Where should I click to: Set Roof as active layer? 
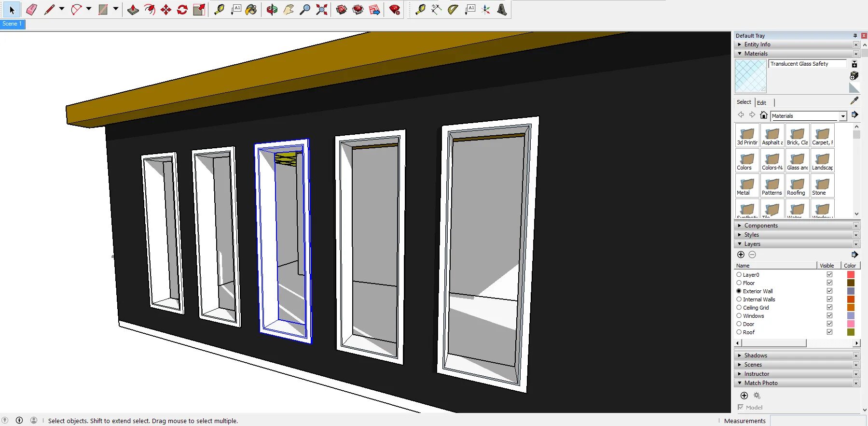739,332
